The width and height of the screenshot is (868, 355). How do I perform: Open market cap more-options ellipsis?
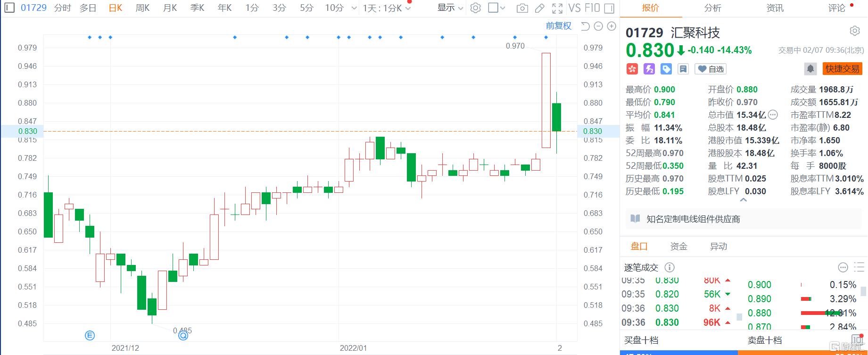point(773,115)
